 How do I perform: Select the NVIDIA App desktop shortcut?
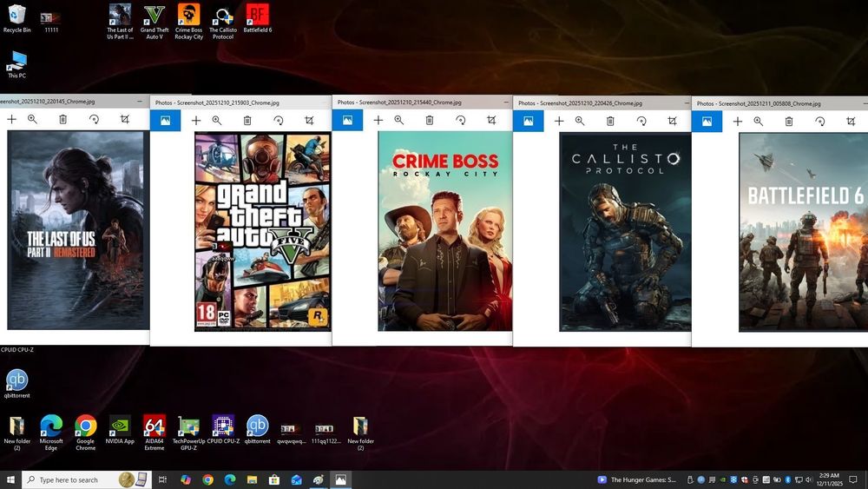click(x=120, y=430)
